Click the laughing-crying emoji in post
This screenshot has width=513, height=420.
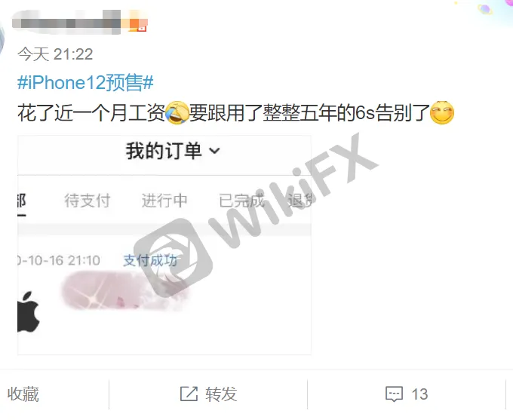[x=177, y=112]
